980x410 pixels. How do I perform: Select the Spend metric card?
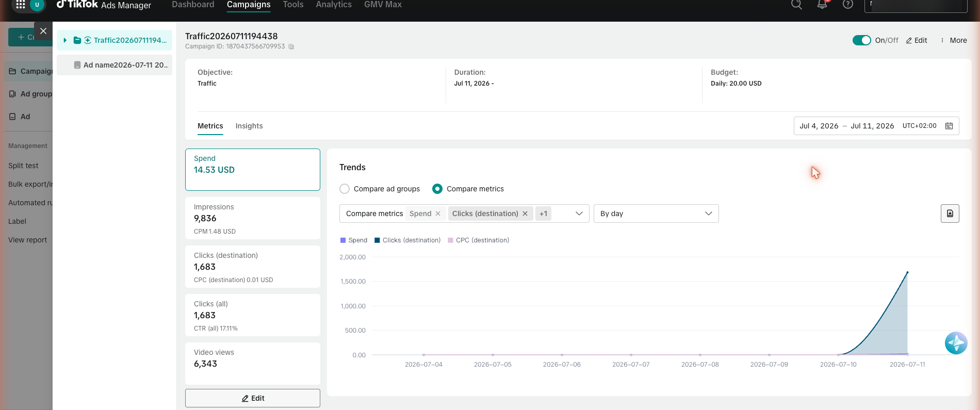[253, 170]
